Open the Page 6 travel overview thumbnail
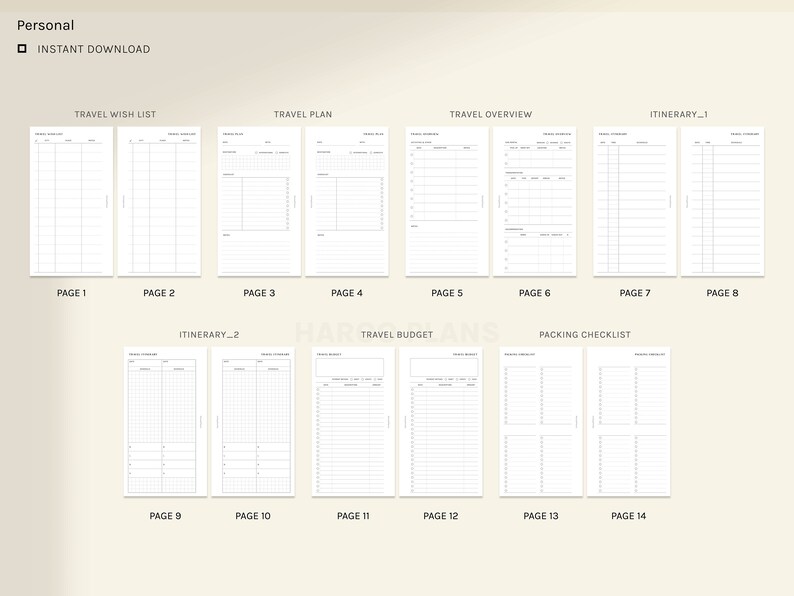794x596 pixels. coord(535,201)
